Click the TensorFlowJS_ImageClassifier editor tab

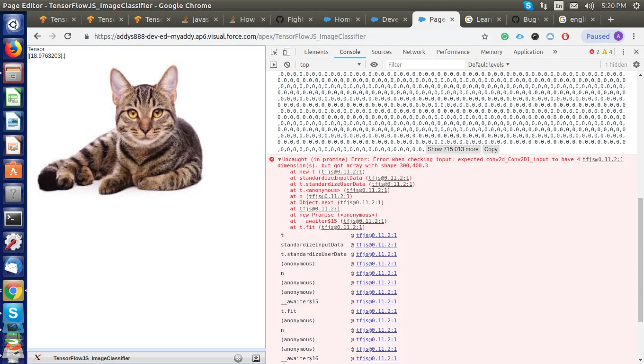(91, 358)
